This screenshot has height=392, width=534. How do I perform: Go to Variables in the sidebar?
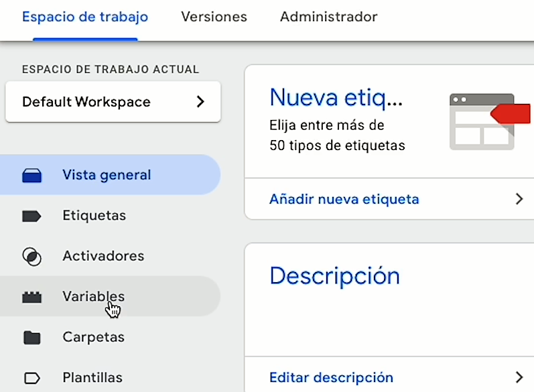110,296
